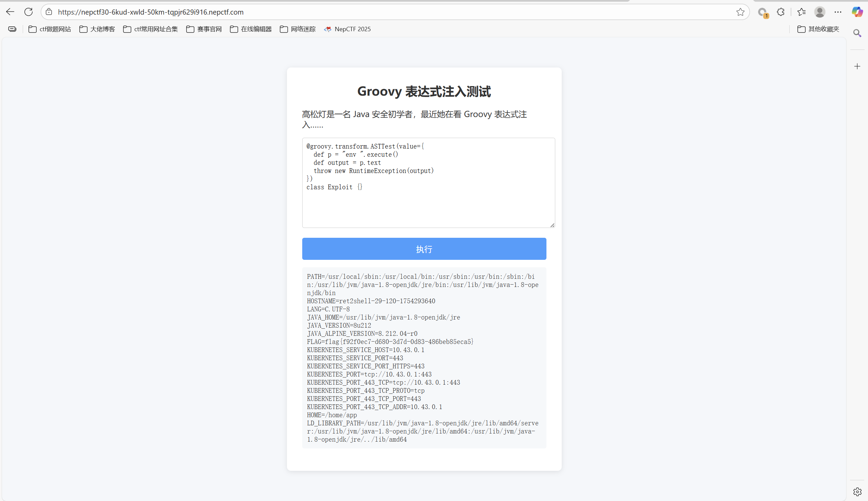
Task: Open the 大佬博客 bookmark folder
Action: (97, 29)
